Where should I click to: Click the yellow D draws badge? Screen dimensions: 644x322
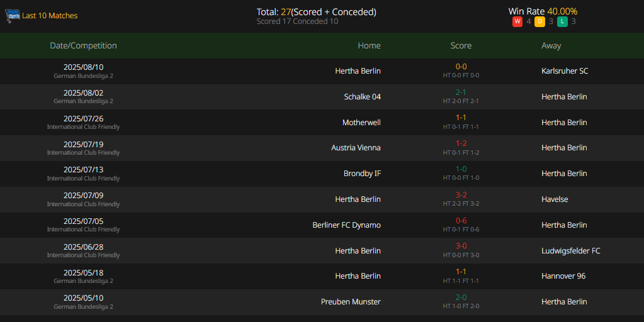click(539, 21)
